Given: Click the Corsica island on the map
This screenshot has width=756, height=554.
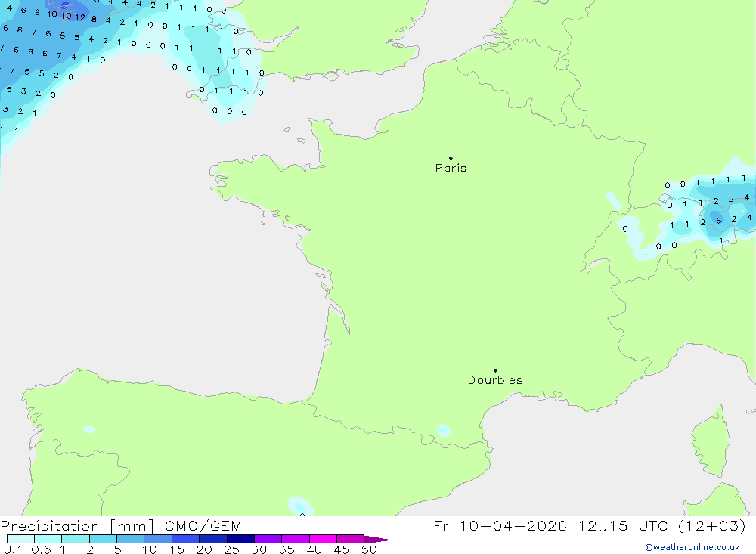Looking at the screenshot, I should tap(710, 441).
